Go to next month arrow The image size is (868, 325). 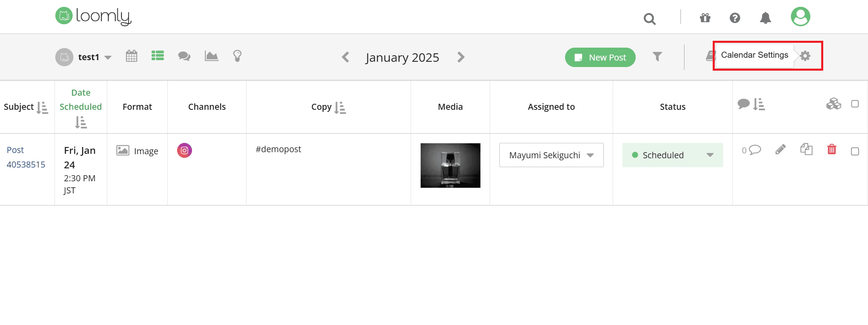461,57
